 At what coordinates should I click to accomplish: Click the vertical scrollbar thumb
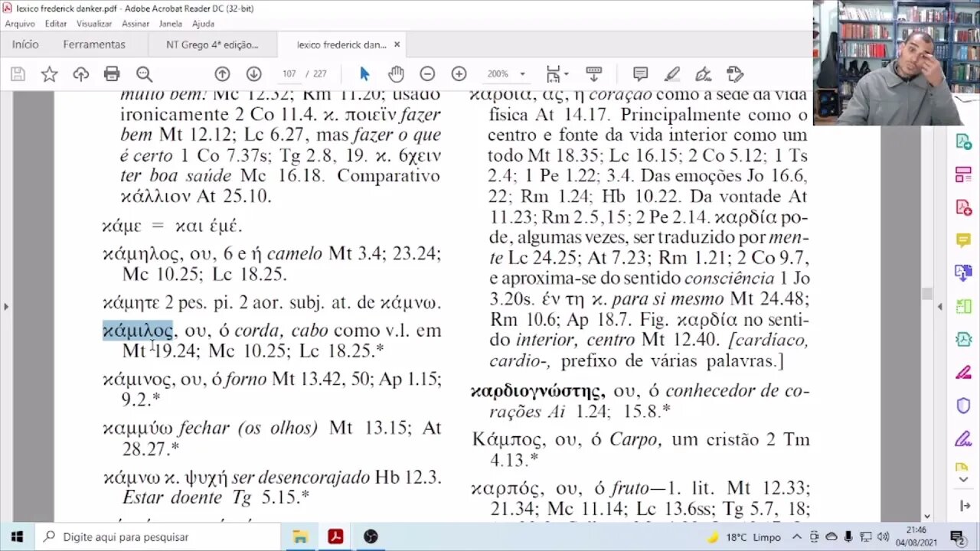click(x=927, y=294)
